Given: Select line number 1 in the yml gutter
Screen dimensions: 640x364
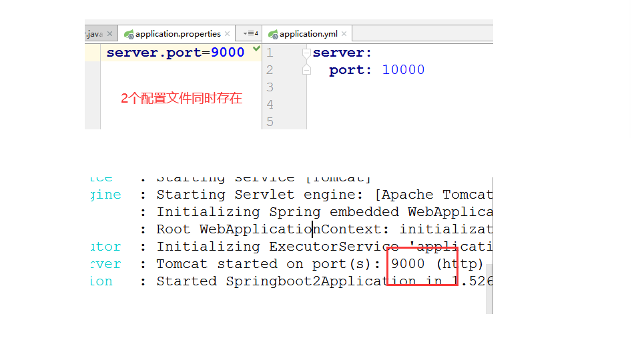Looking at the screenshot, I should pos(270,53).
